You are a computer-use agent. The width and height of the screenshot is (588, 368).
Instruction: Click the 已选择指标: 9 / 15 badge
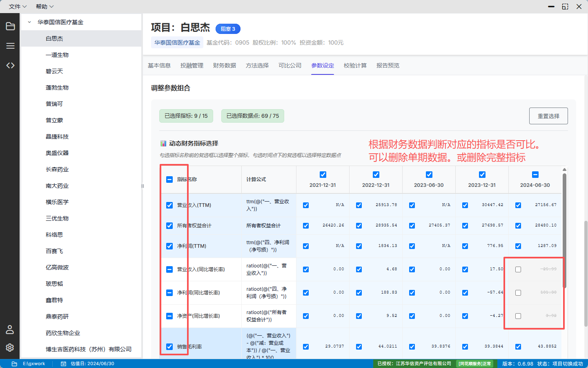tap(186, 116)
